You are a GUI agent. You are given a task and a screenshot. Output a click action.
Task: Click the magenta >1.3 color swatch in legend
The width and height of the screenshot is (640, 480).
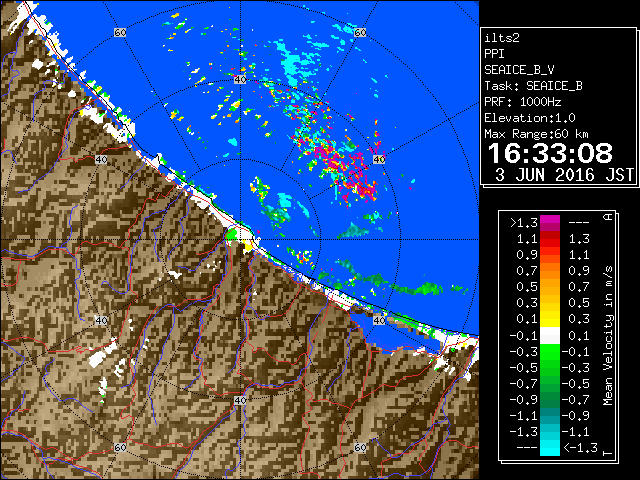tap(550, 223)
